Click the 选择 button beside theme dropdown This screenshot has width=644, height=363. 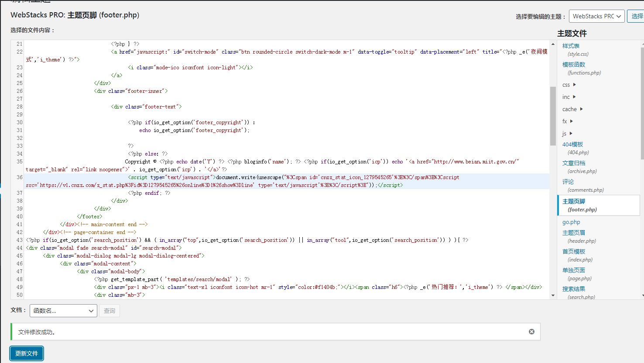[x=637, y=16]
